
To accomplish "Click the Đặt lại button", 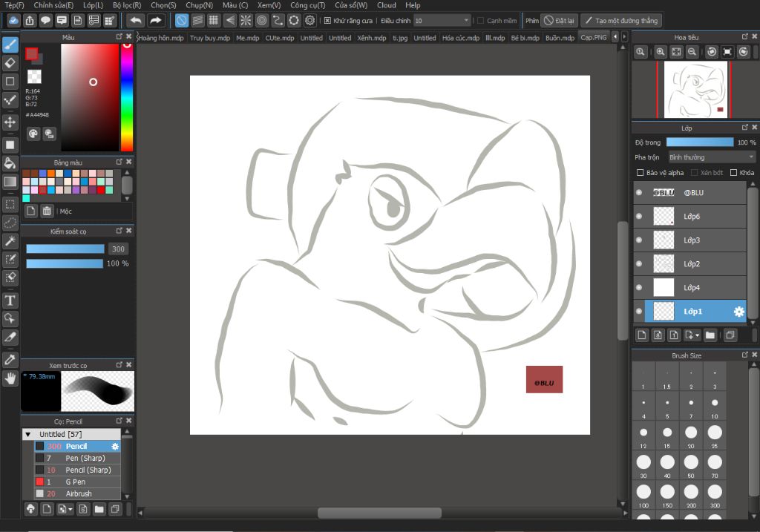I will tap(559, 20).
